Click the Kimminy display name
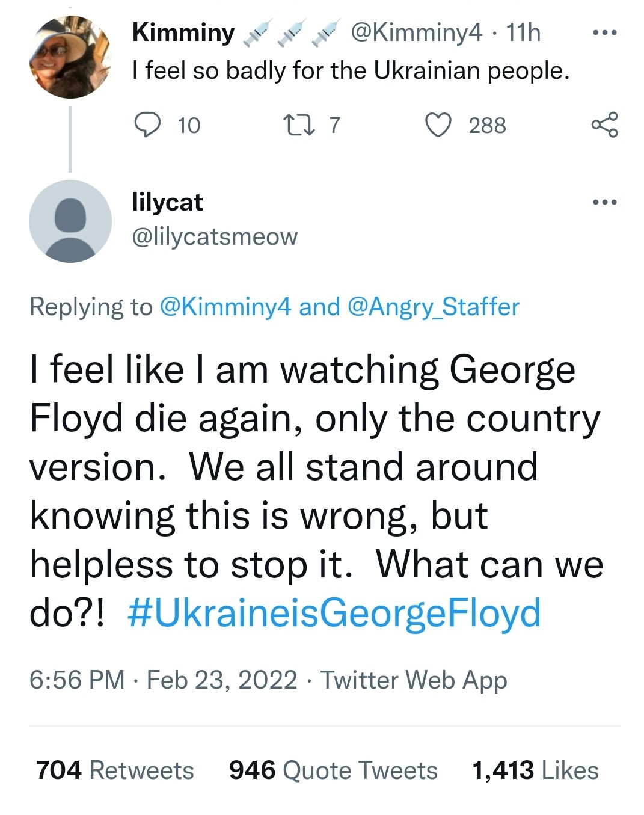This screenshot has height=815, width=644. [x=183, y=32]
